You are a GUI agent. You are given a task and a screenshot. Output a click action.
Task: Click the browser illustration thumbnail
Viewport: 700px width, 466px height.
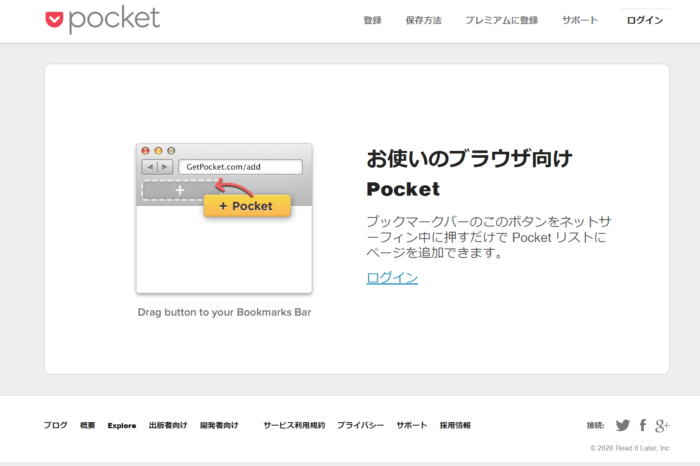click(x=224, y=218)
